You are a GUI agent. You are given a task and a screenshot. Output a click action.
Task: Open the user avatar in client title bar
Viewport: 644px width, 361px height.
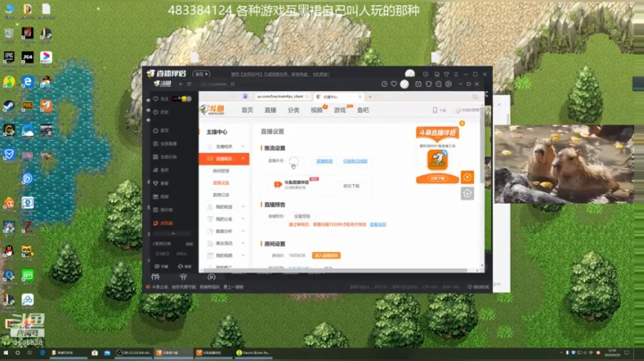coord(404,84)
